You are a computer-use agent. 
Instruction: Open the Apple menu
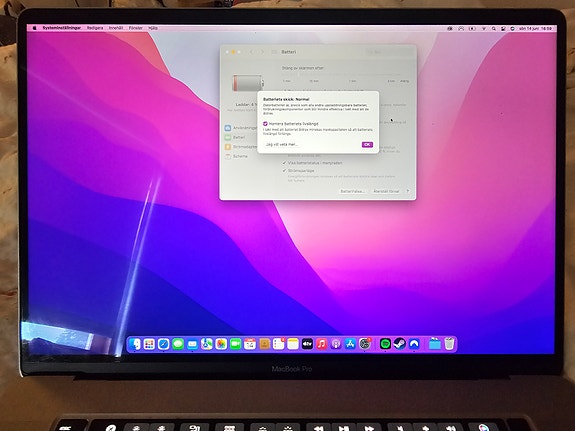(34, 28)
